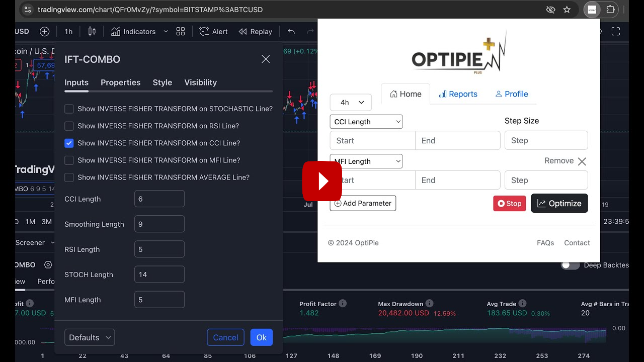Click the MFI Length input field
The width and height of the screenshot is (644, 362).
point(159,299)
